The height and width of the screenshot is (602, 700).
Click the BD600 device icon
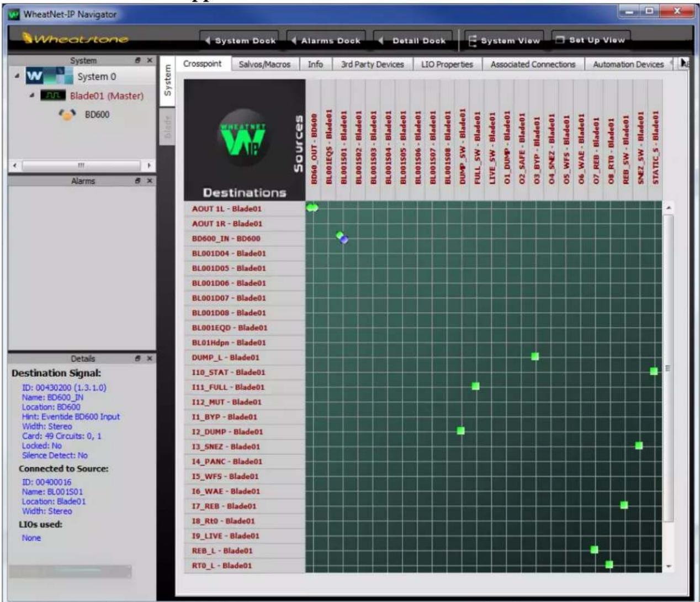coord(67,115)
